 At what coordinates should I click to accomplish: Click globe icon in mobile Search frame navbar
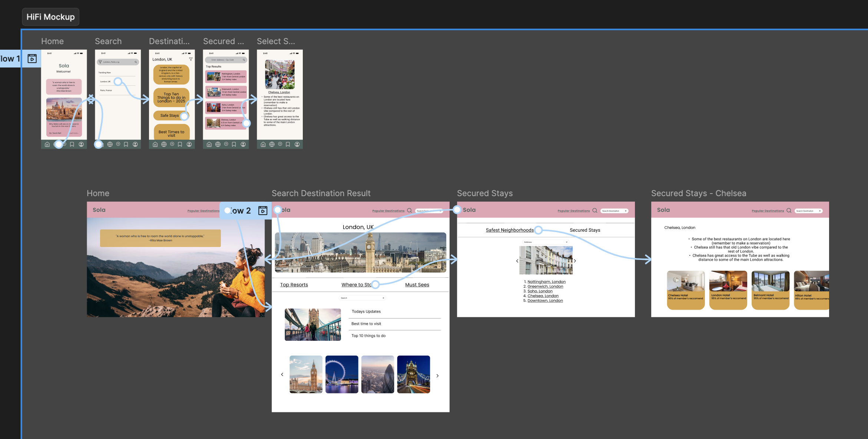(x=110, y=144)
